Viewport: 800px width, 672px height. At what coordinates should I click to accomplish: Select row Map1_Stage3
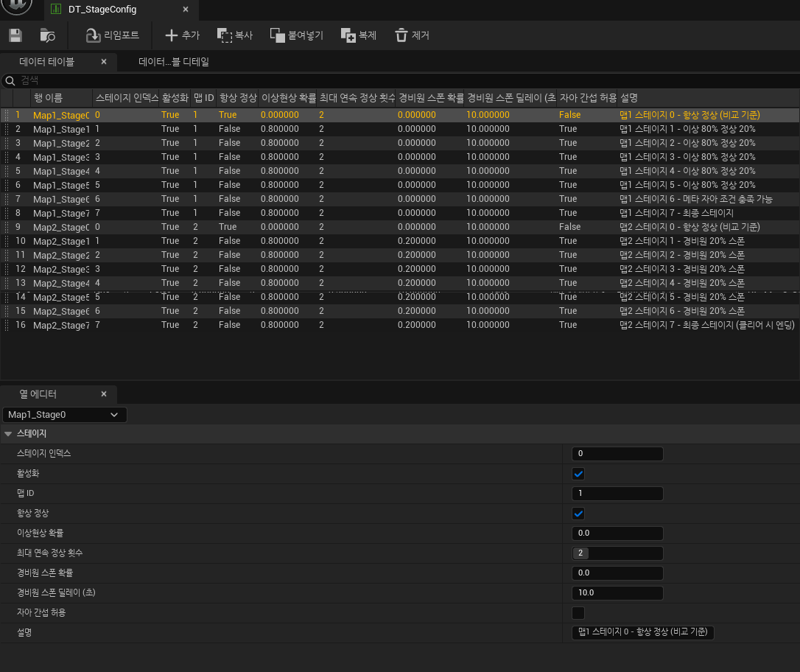(400, 157)
